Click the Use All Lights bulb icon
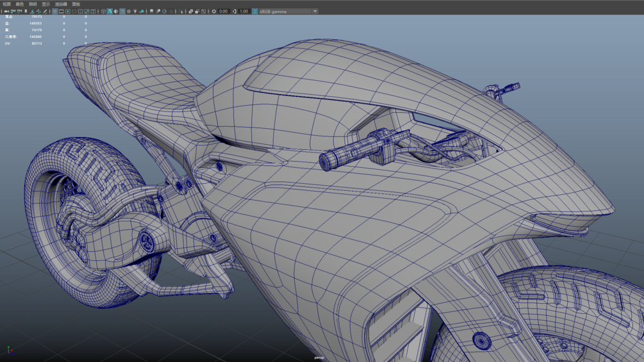The image size is (644, 362). coord(135,12)
